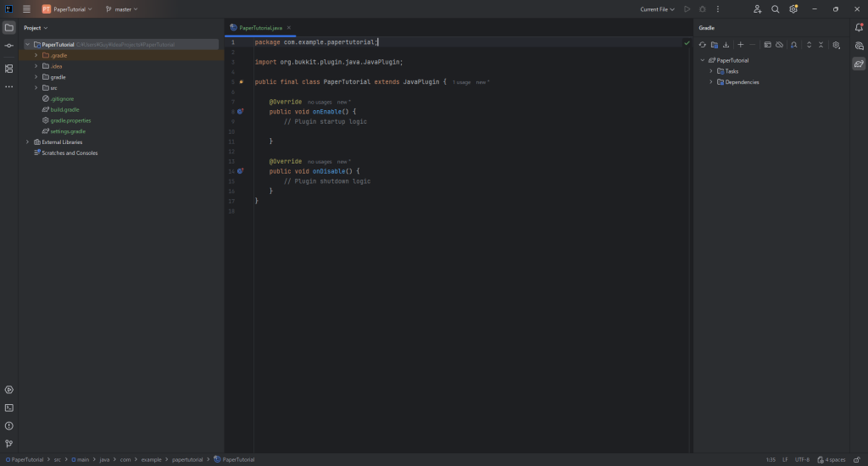Open the Terminal tool window
Viewport: 868px width, 466px height.
pos(8,408)
